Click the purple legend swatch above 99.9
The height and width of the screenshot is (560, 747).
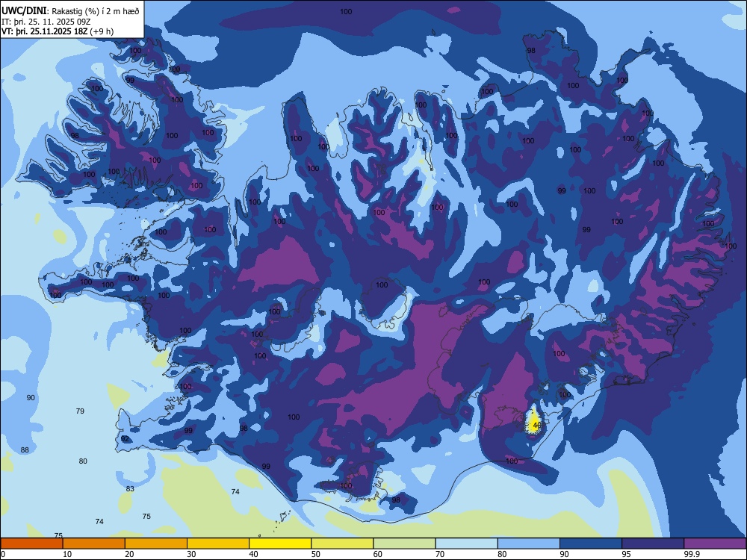tap(715, 544)
